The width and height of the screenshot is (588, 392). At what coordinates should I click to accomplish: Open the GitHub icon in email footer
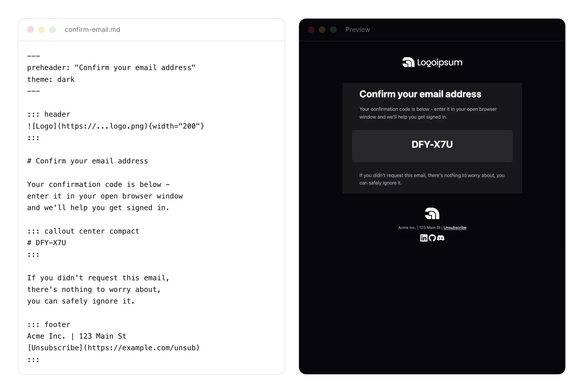click(x=432, y=238)
